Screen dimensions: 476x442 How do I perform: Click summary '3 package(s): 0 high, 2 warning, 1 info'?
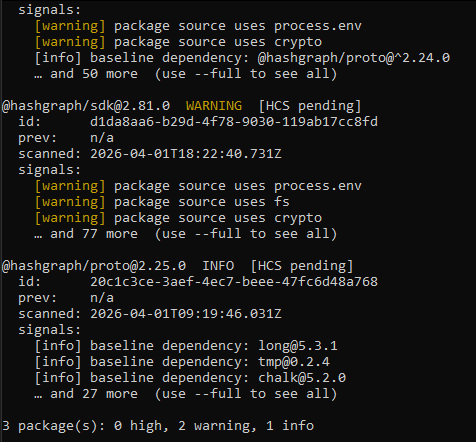pos(158,426)
